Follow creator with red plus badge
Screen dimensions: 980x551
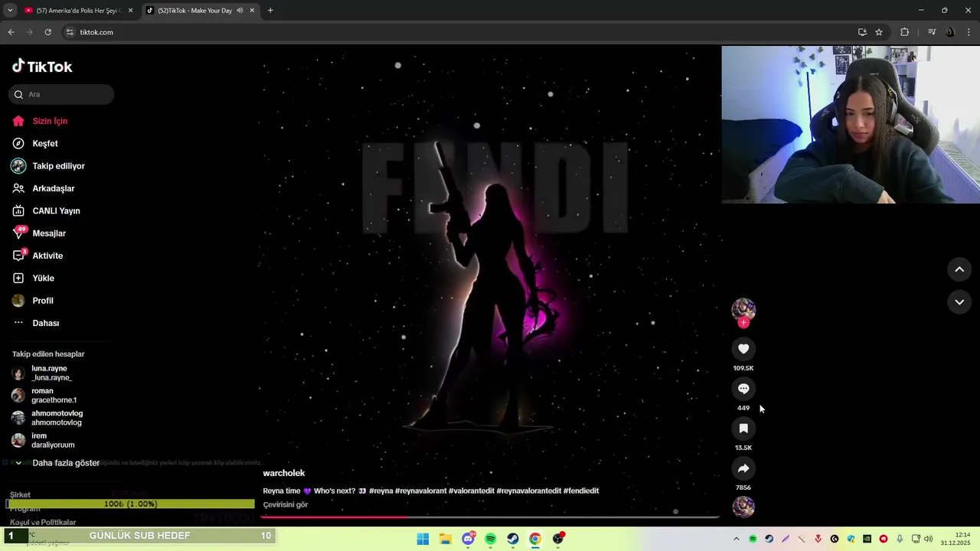pos(743,322)
